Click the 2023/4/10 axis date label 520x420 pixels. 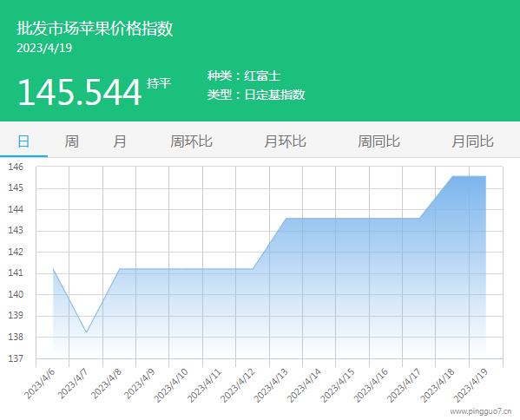click(171, 385)
